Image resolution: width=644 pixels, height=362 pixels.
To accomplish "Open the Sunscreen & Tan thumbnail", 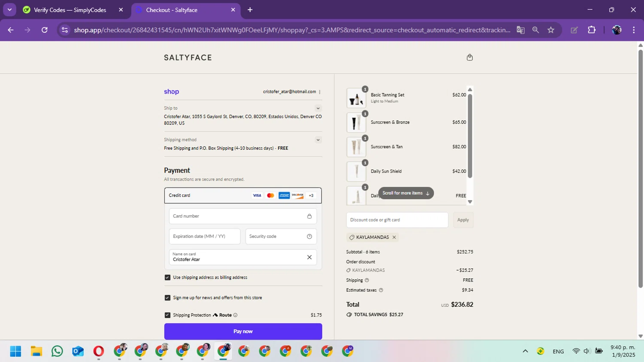I will point(356,147).
